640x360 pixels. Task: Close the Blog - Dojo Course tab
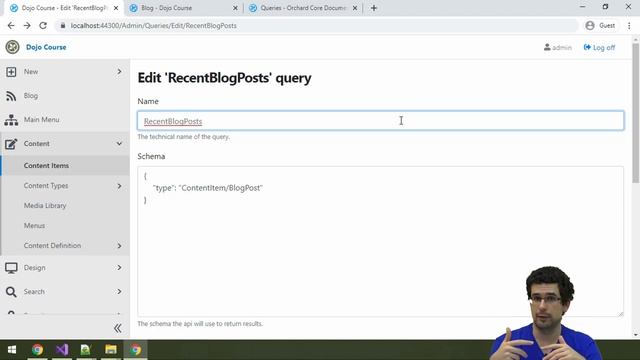point(235,8)
